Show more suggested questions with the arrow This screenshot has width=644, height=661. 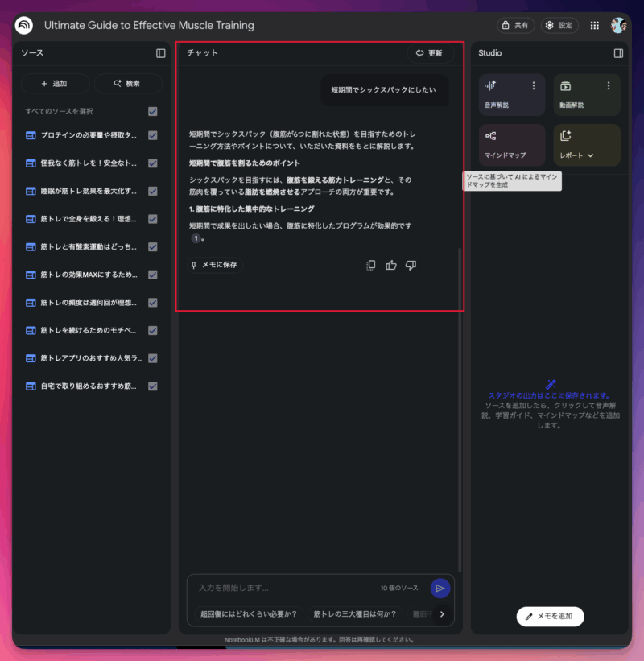(442, 613)
